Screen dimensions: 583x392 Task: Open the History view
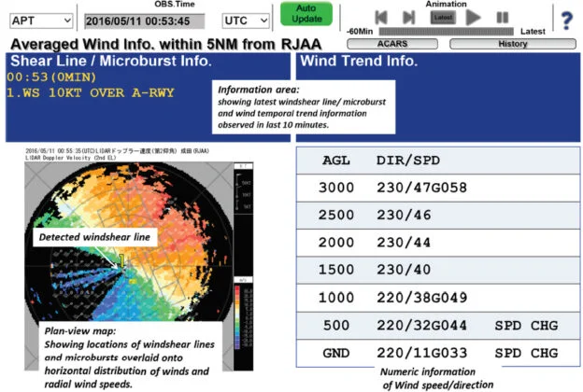pyautogui.click(x=511, y=44)
